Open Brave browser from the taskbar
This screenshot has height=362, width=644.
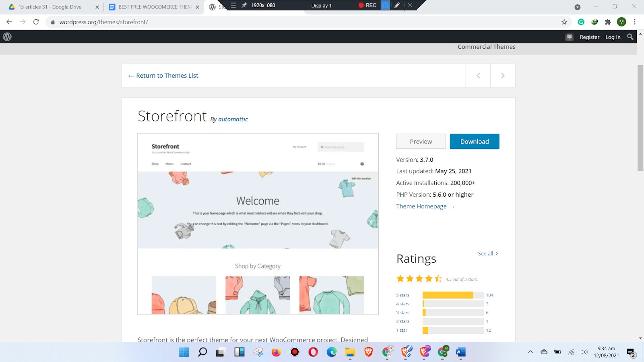click(x=368, y=352)
